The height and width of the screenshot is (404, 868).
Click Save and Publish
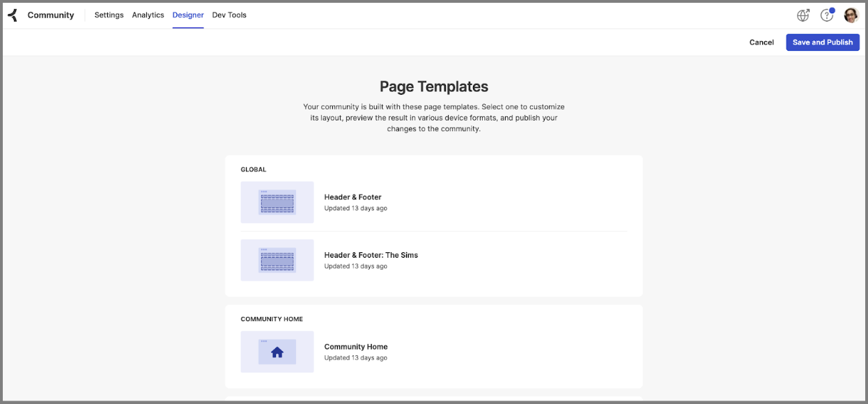[x=823, y=42]
